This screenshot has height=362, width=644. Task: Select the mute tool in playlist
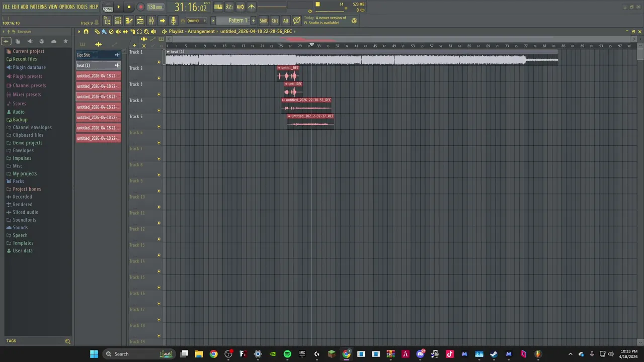[x=118, y=32]
